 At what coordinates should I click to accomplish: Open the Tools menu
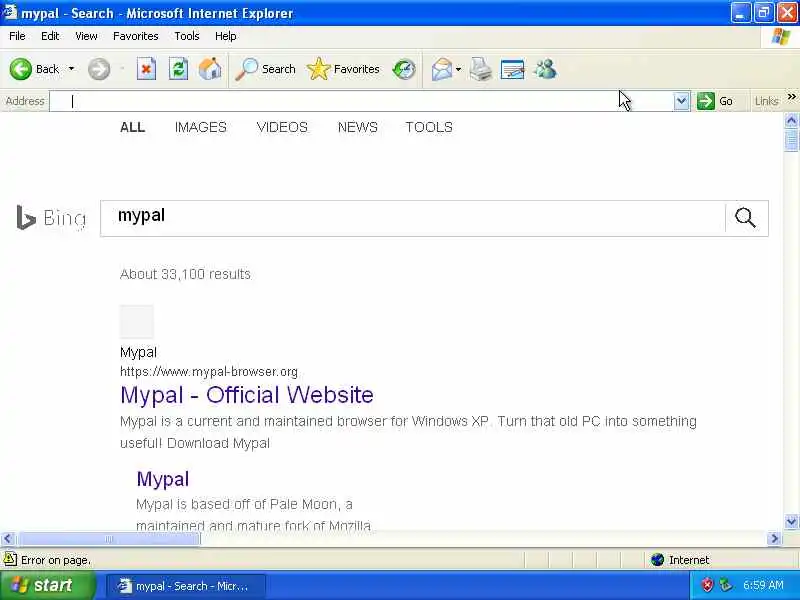point(187,36)
